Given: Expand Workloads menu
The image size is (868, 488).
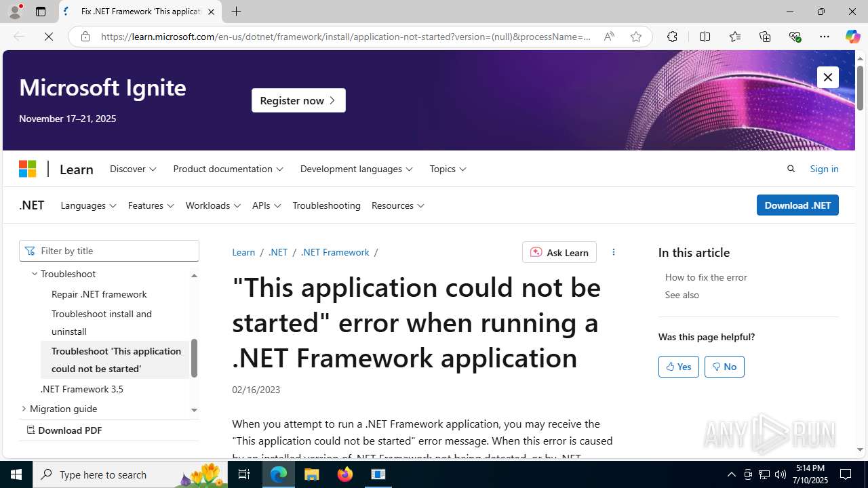Looking at the screenshot, I should click(x=213, y=205).
